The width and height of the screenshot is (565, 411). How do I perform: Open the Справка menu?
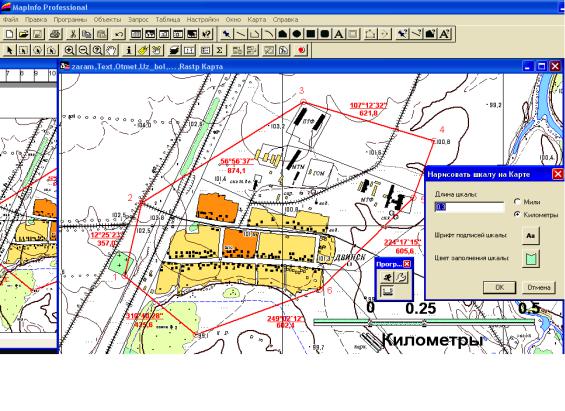point(285,19)
